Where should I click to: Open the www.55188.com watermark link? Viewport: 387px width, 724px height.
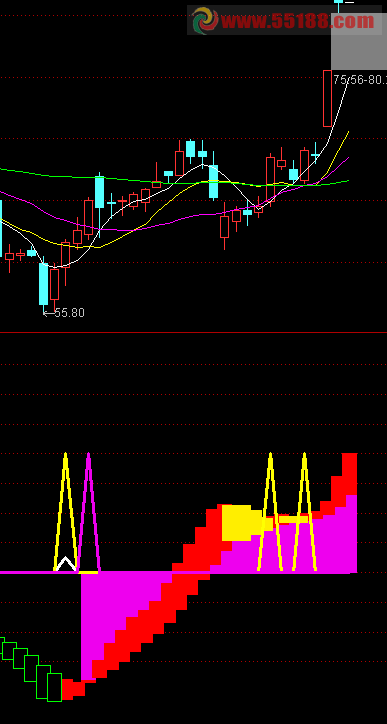click(x=297, y=21)
